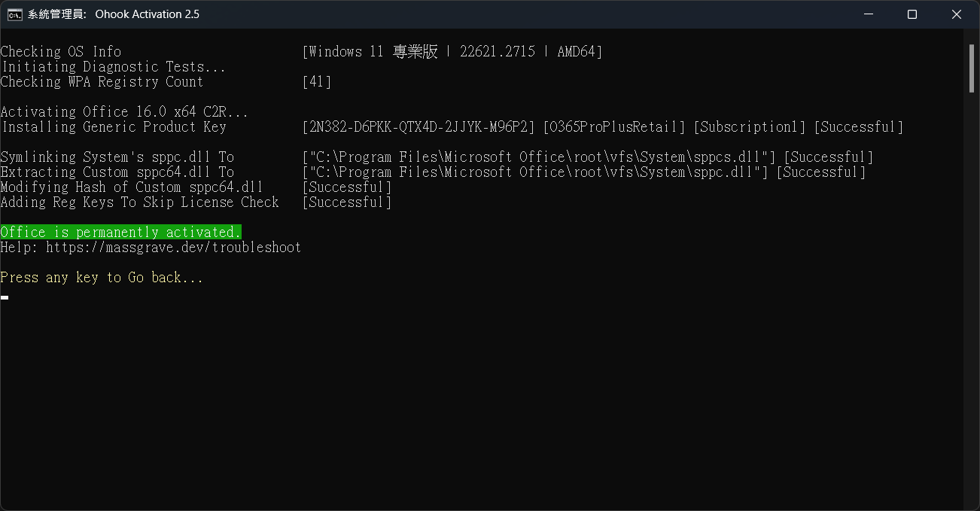This screenshot has width=980, height=511.
Task: Minimize the Ohook Activation window
Action: coord(868,14)
